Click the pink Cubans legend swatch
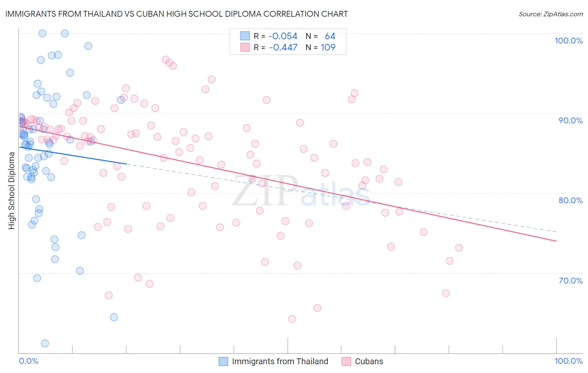Image resolution: width=588 pixels, height=373 pixels. coord(346,361)
